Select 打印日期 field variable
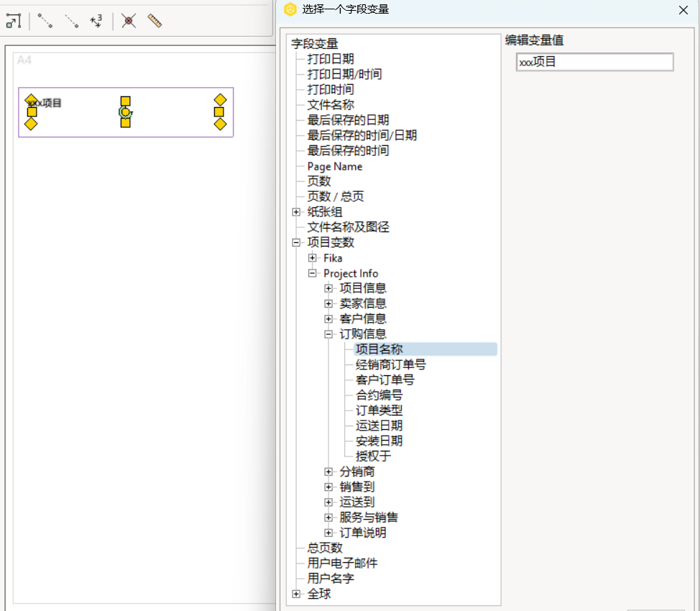This screenshot has width=700, height=611. tap(331, 59)
